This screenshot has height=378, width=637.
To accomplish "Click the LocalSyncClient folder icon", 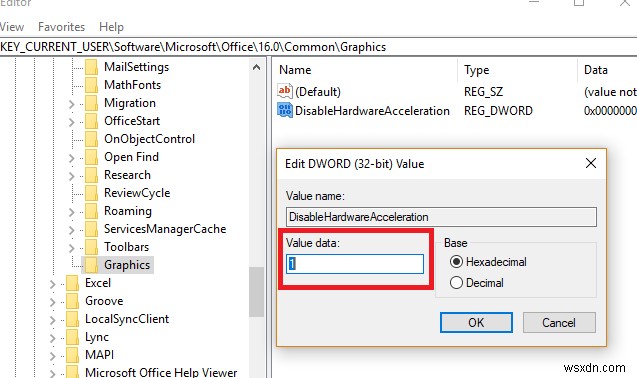I will coord(72,319).
